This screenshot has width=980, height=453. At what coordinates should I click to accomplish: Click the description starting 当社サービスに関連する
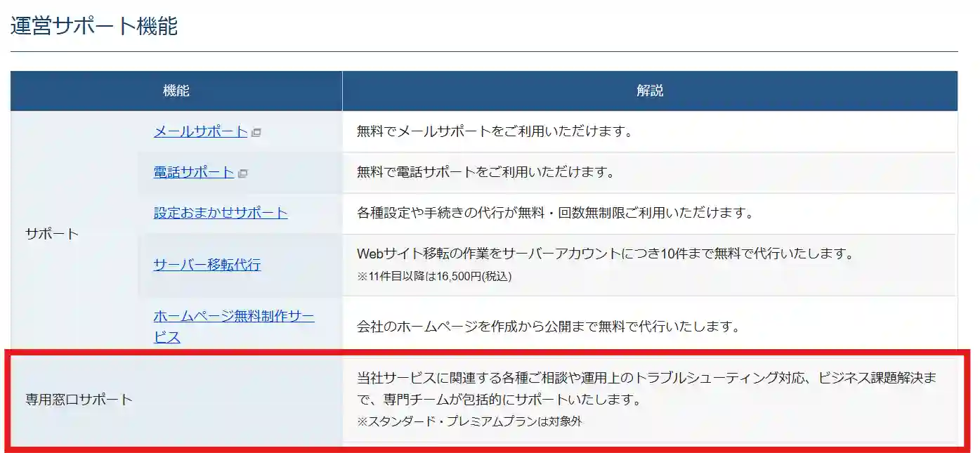[x=646, y=389]
